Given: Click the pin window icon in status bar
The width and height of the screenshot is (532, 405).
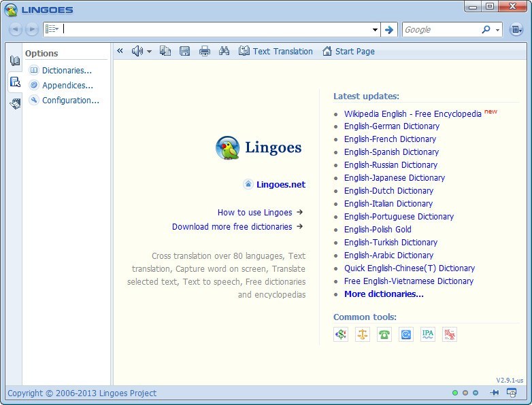Looking at the screenshot, I should pyautogui.click(x=495, y=393).
